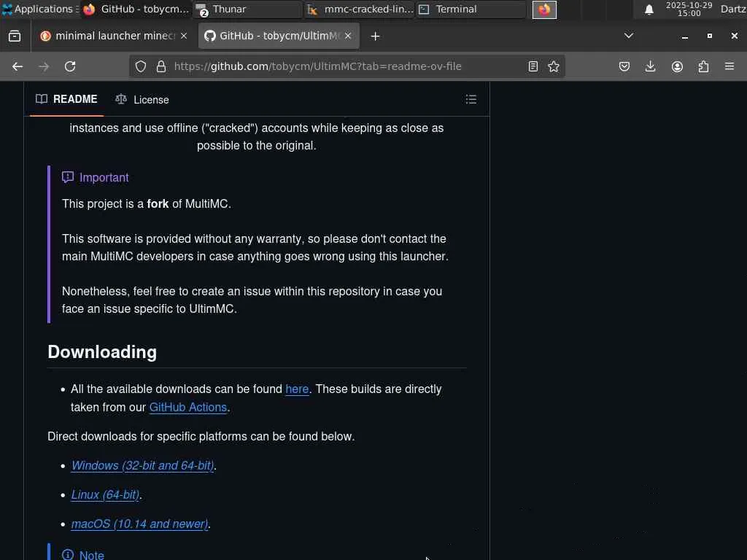Open the notifications bell in the panel
This screenshot has width=747, height=560.
click(649, 9)
